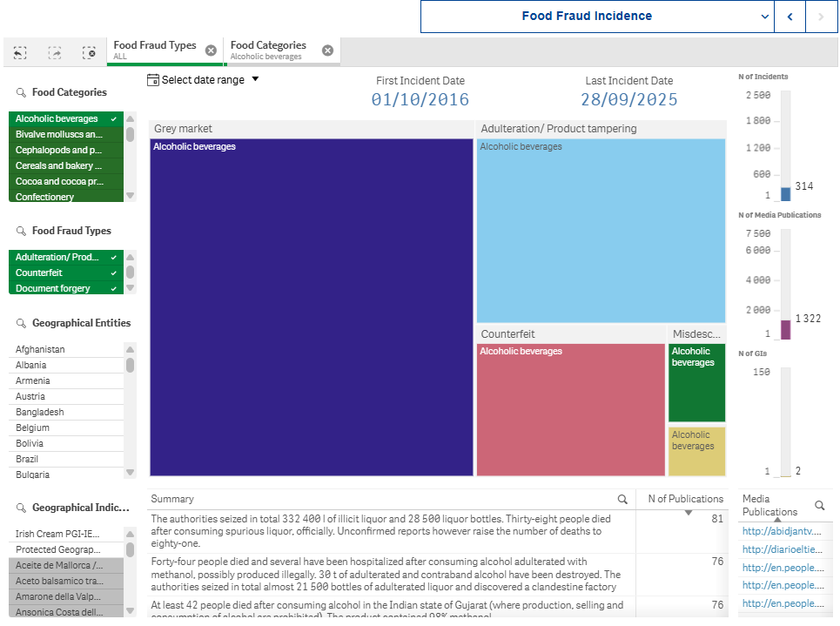
Task: Search in Food Categories list
Action: (22, 92)
